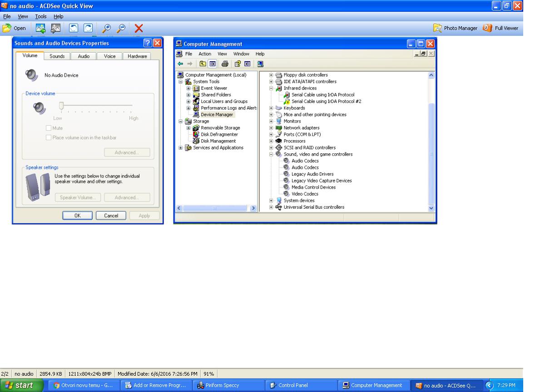Zoom out with the magnifier minus icon
This screenshot has height=392, width=550.
[121, 28]
